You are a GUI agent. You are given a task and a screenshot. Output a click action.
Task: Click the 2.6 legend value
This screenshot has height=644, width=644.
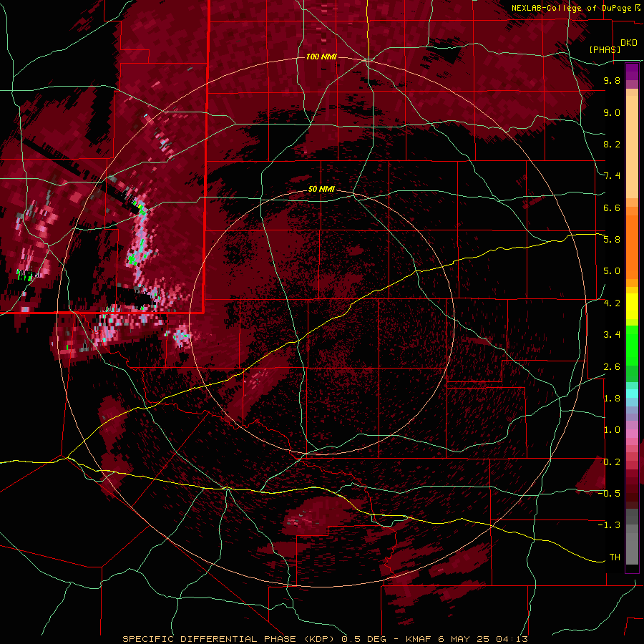click(x=612, y=366)
